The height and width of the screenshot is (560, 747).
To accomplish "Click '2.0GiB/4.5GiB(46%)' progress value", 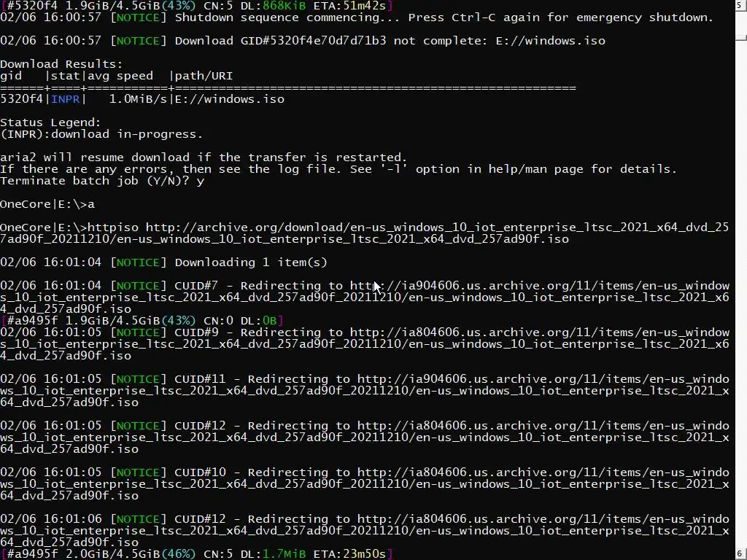I will (131, 554).
